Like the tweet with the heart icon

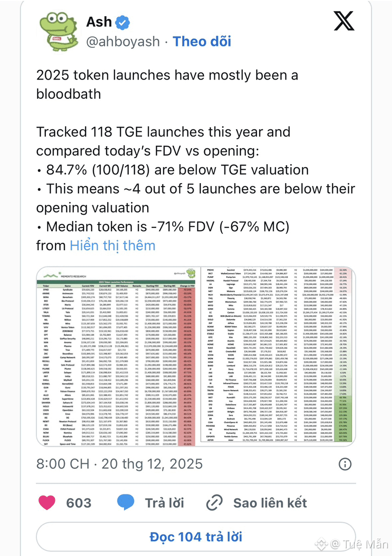[46, 502]
